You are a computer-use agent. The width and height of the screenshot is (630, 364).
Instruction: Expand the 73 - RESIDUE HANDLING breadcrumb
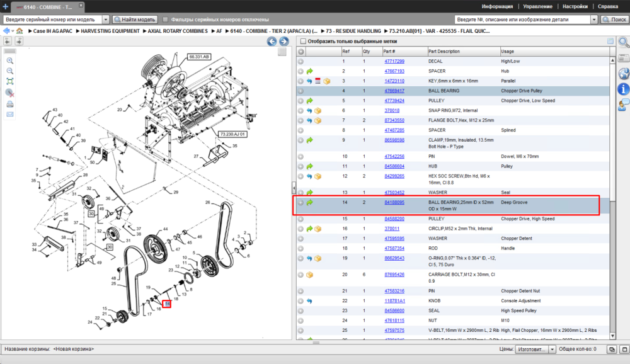(x=323, y=31)
